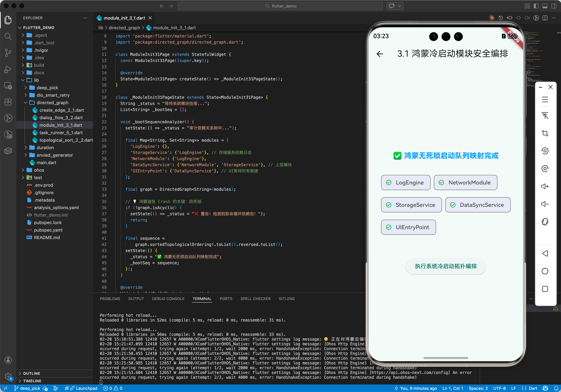Open the Extensions view

pyautogui.click(x=8, y=102)
